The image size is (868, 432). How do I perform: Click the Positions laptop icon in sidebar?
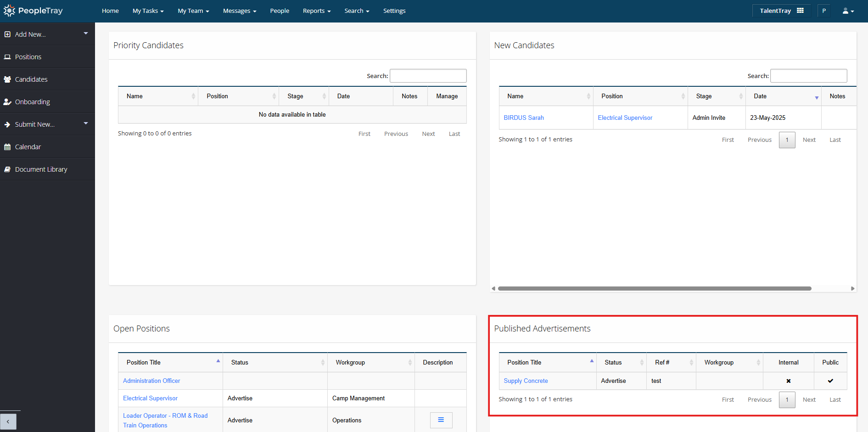point(7,57)
